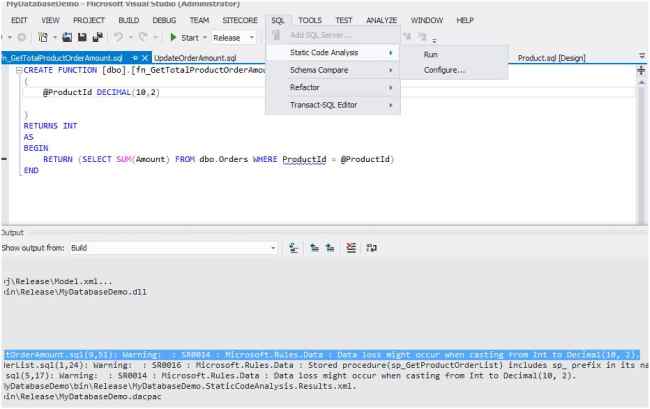Click the editor vertical scrollbar
The height and width of the screenshot is (409, 650).
(641, 151)
